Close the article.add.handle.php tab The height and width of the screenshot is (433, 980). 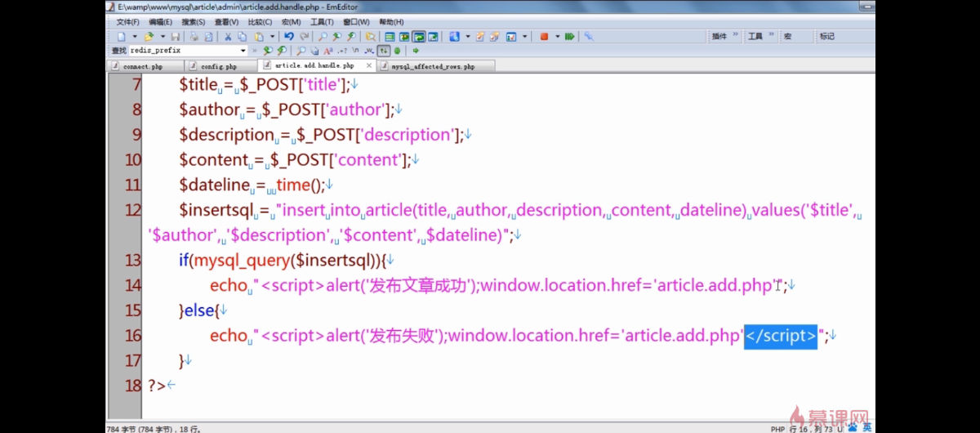369,65
